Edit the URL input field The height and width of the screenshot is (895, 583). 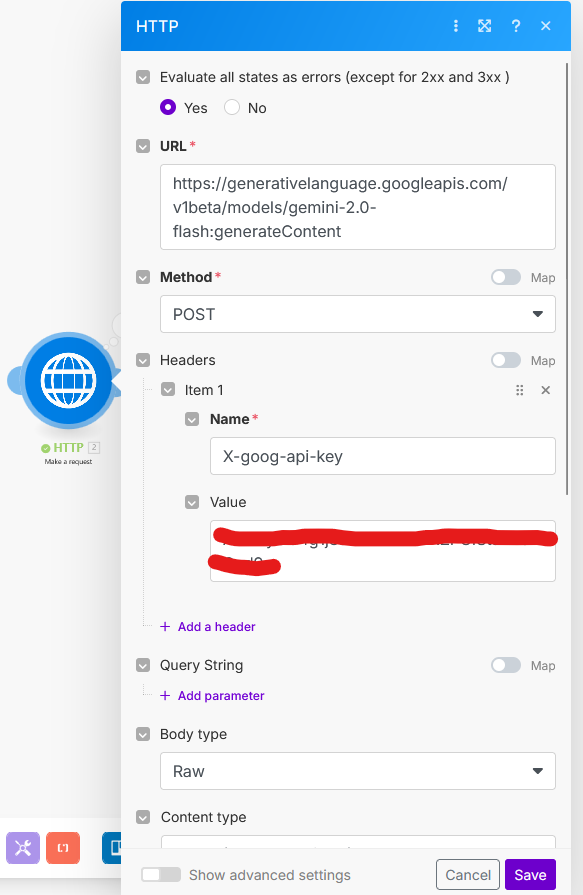pos(357,207)
